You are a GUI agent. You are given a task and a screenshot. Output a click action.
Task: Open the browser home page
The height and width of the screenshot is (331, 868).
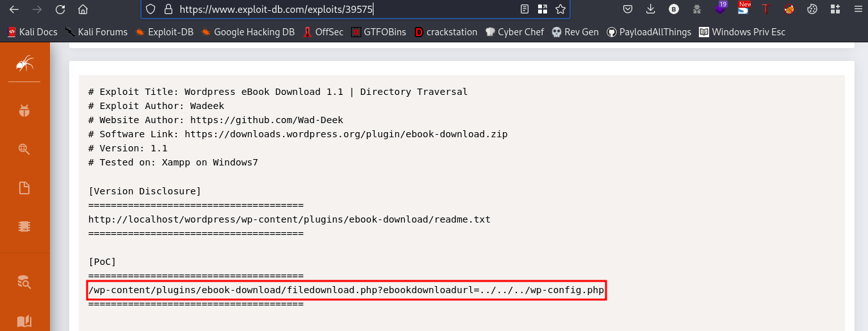[x=83, y=10]
